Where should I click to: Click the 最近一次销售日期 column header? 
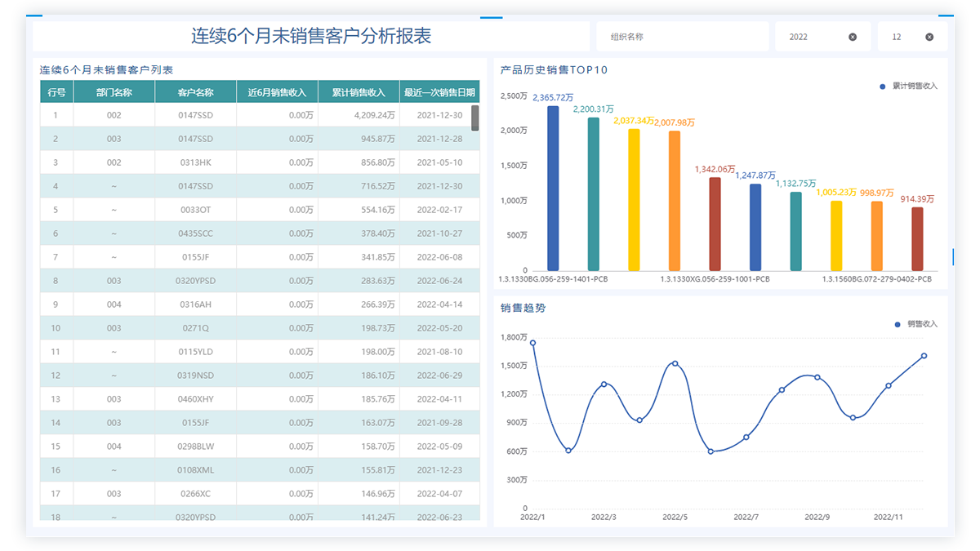pyautogui.click(x=439, y=92)
